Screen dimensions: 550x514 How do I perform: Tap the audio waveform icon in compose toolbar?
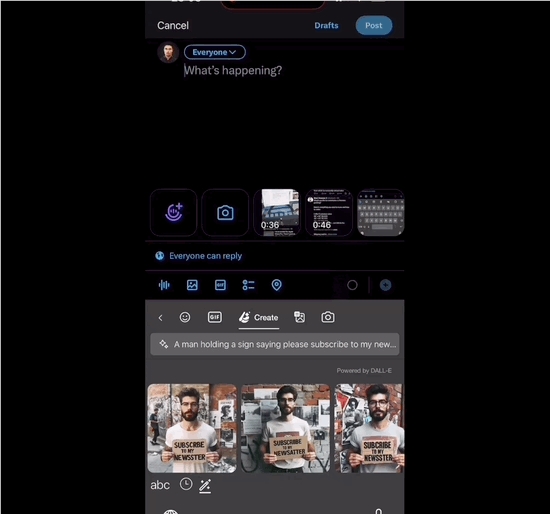point(164,285)
